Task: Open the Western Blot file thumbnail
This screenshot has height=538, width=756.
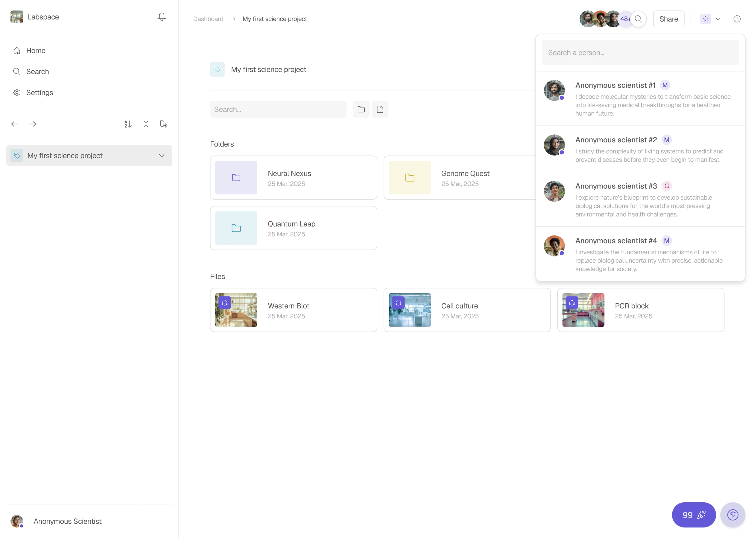Action: point(236,310)
